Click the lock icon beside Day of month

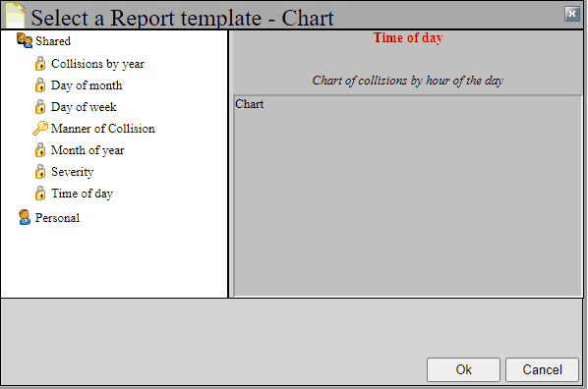pos(40,85)
